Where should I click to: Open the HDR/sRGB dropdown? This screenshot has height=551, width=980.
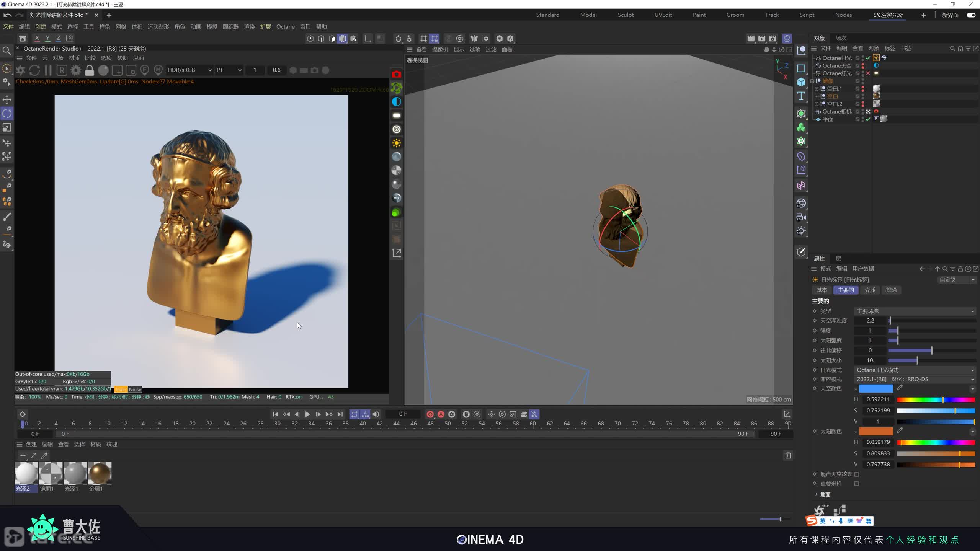pos(189,70)
